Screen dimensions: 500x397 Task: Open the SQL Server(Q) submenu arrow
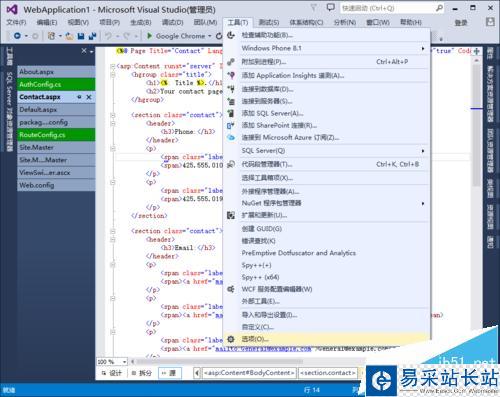[423, 151]
